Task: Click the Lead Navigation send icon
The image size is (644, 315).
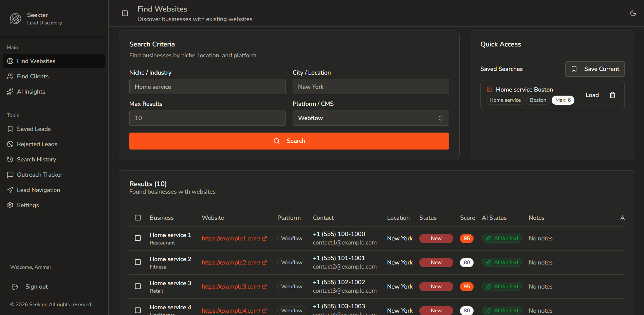Action: coord(11,190)
